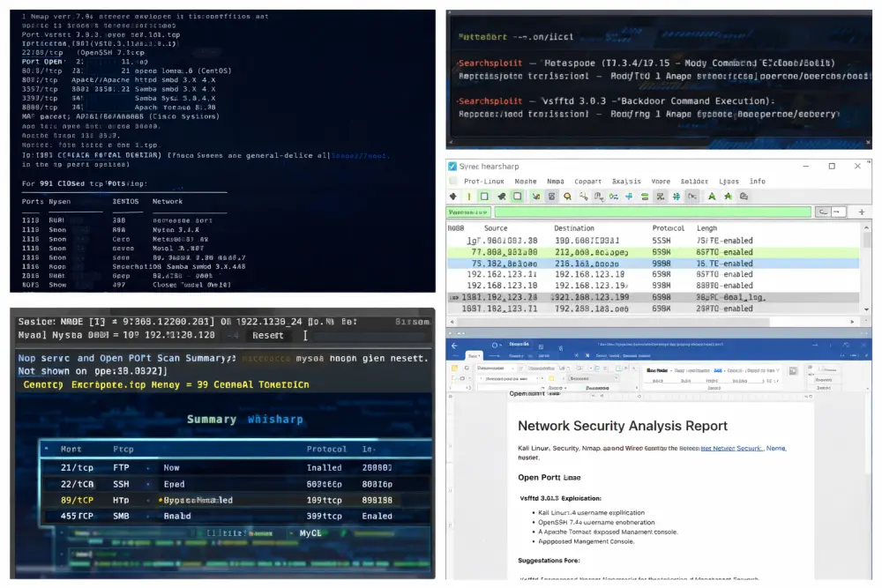Click the black diamond start-capture icon
Screen dimensions: 882x588
(x=453, y=197)
